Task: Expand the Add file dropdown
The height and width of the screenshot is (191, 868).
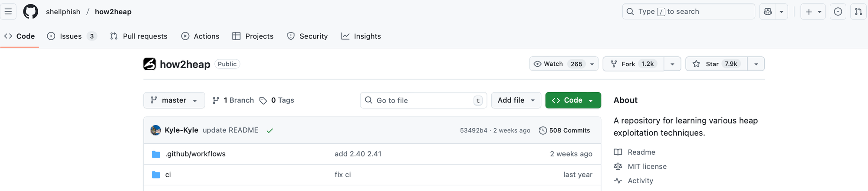Action: pyautogui.click(x=516, y=100)
